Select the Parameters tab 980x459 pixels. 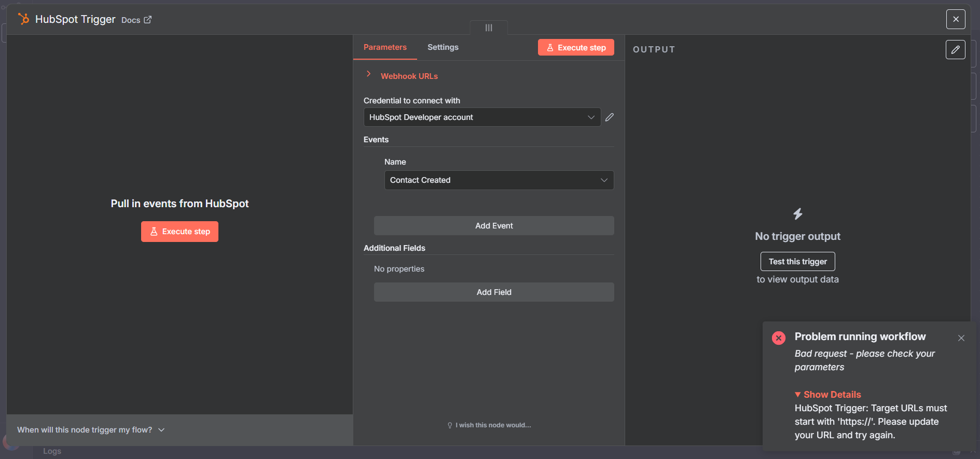385,47
